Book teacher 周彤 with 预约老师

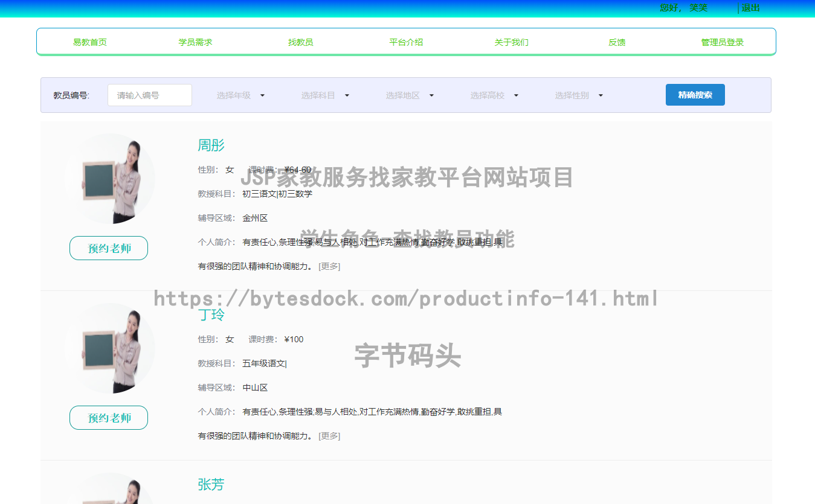[x=109, y=248]
